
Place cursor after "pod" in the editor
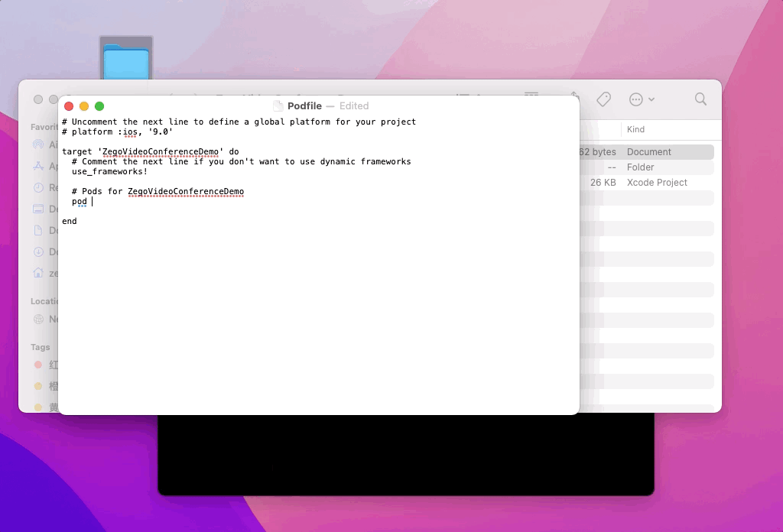pyautogui.click(x=93, y=202)
